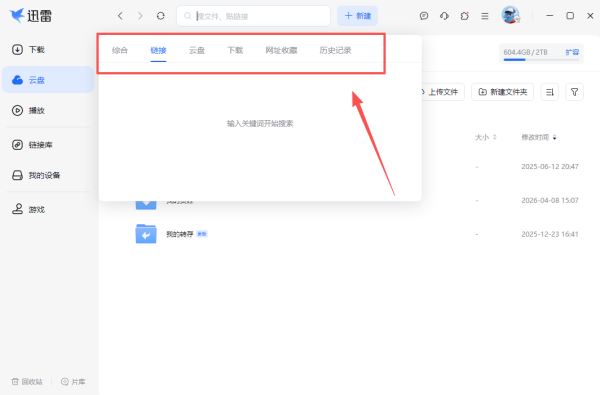Switch to the 综合 search tab
The width and height of the screenshot is (600, 395).
pos(120,50)
